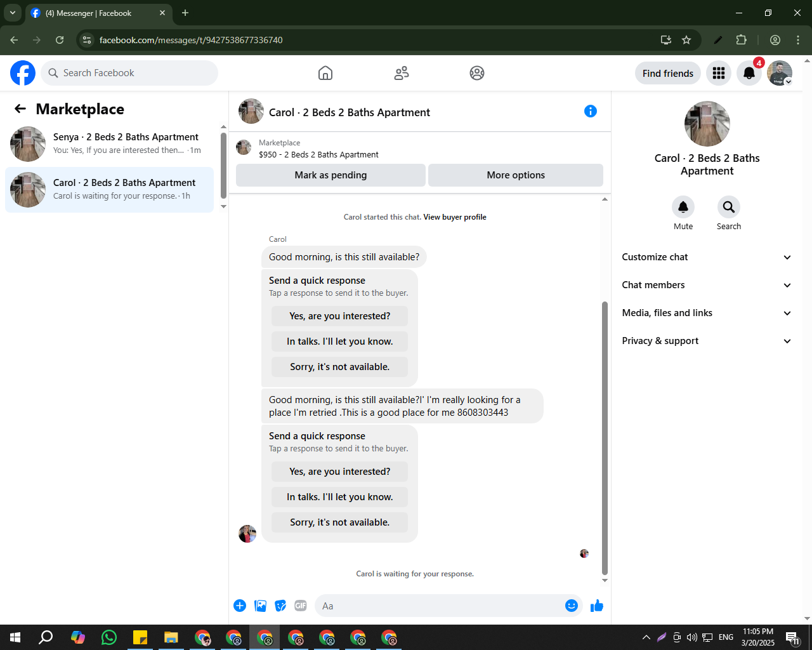
Task: Click the conversation list scrollbar
Action: (223, 165)
